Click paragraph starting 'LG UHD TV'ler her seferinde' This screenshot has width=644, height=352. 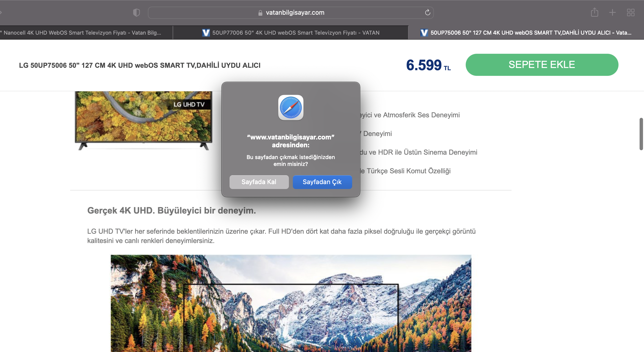tap(281, 236)
